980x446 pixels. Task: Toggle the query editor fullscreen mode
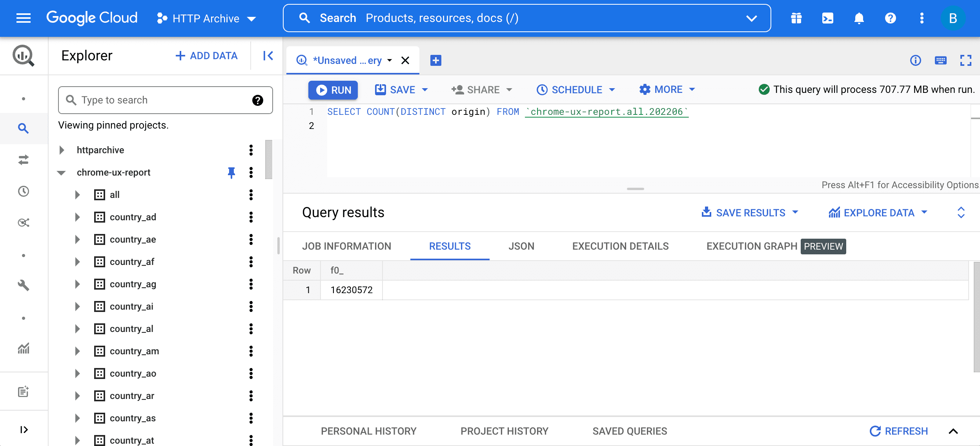(966, 60)
